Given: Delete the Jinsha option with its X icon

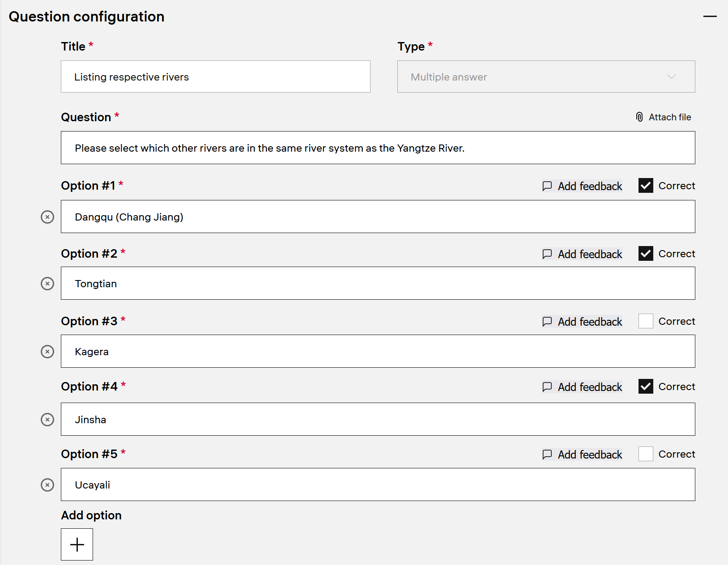Looking at the screenshot, I should click(x=47, y=420).
